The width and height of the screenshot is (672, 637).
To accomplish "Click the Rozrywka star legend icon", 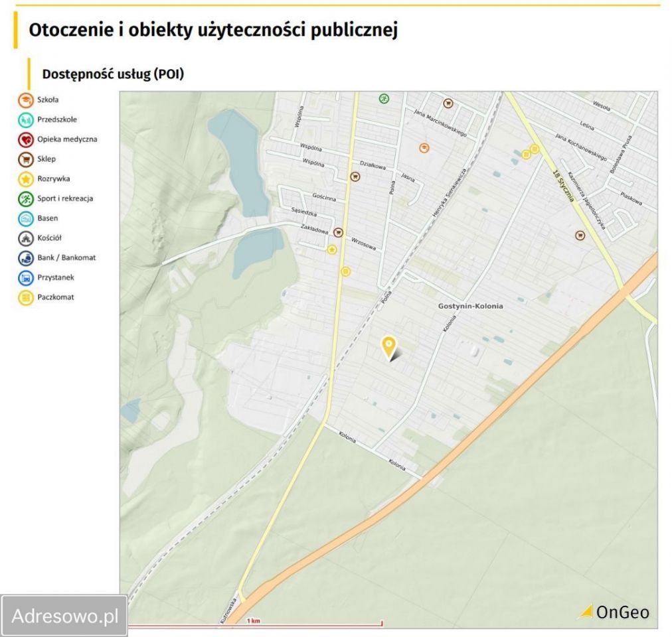I will 25,178.
